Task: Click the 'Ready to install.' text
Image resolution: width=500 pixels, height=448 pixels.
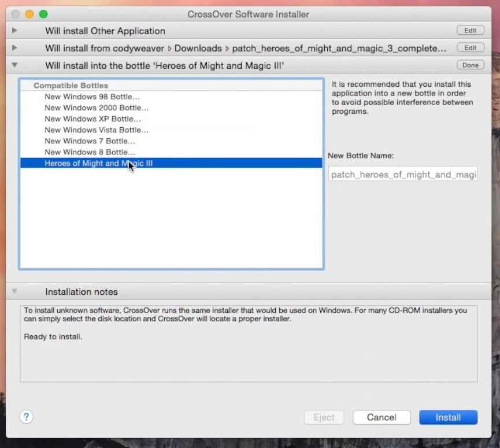Action: pyautogui.click(x=53, y=336)
